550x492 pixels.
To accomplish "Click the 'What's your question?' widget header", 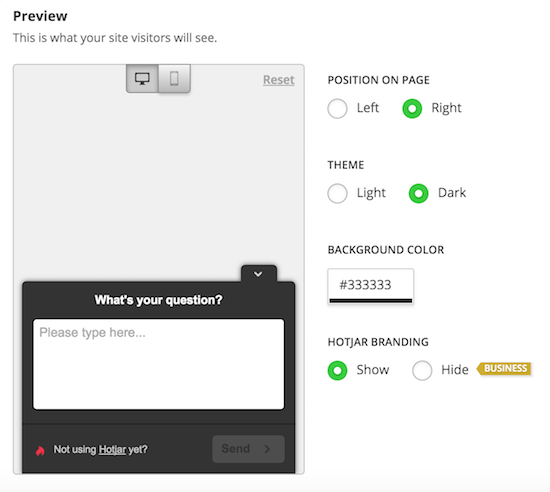I will (159, 300).
